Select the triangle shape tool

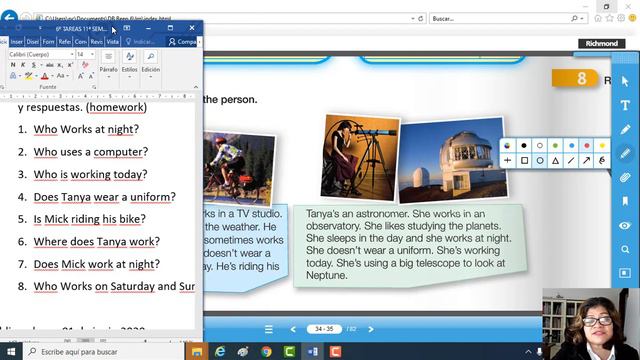(555, 161)
